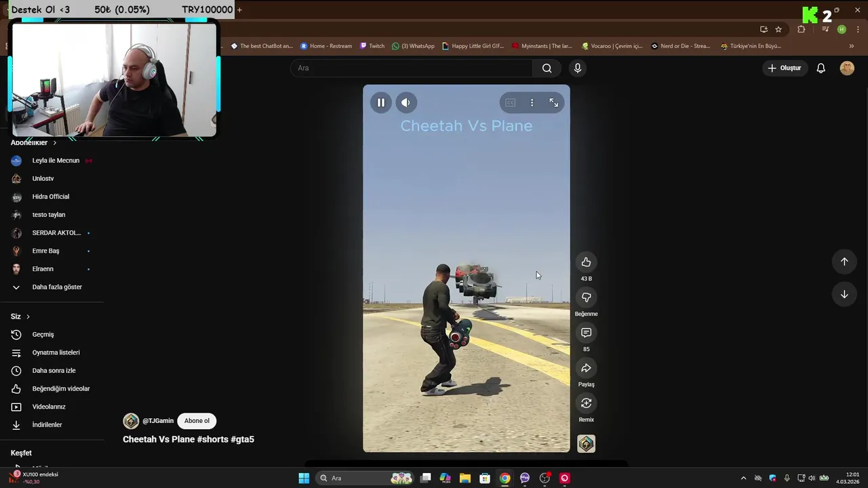Start voice search with the microphone

(x=578, y=68)
